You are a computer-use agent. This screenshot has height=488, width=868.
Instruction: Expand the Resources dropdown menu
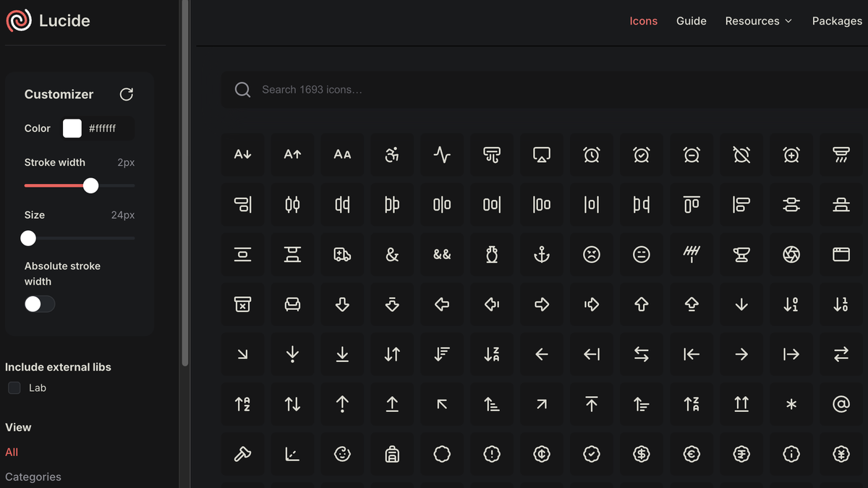(759, 21)
